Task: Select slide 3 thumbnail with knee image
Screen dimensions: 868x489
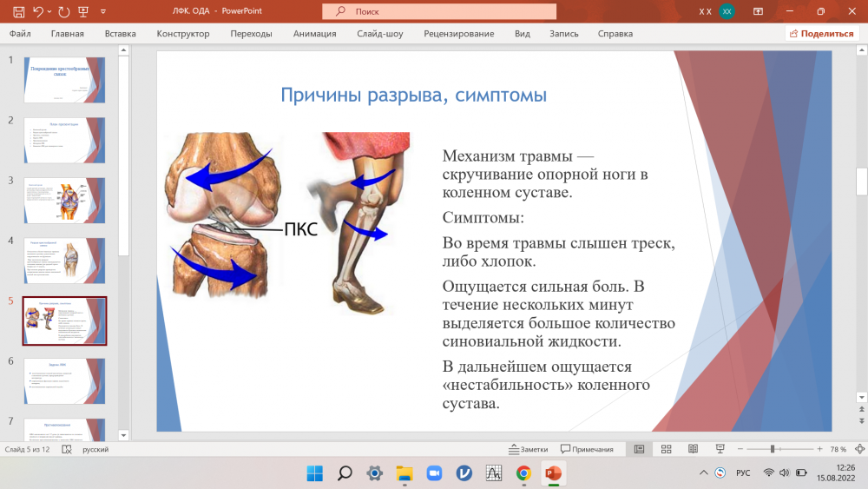Action: [64, 201]
